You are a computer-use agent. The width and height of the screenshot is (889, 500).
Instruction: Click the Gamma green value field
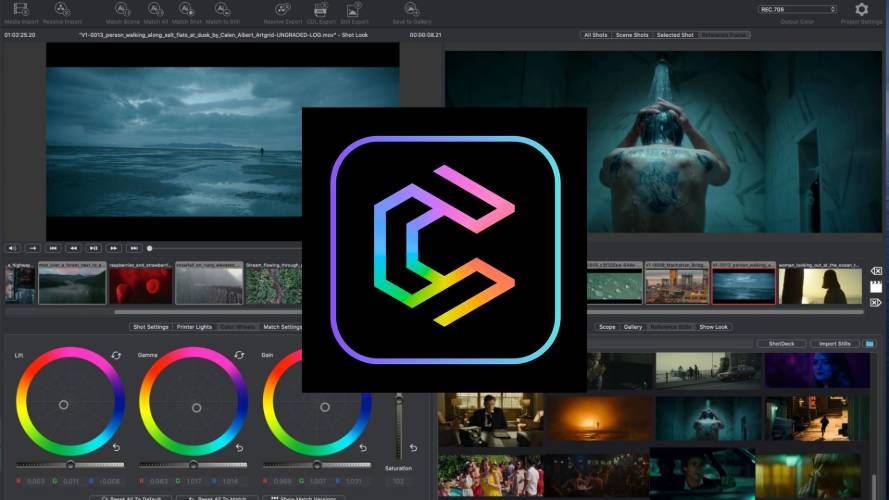[x=193, y=481]
